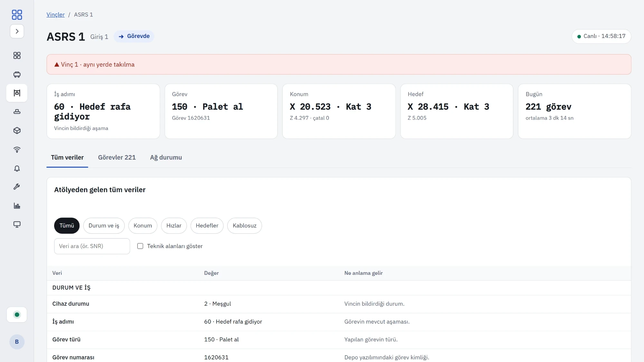Open the shuttle vehicle sidebar icon

(17, 74)
